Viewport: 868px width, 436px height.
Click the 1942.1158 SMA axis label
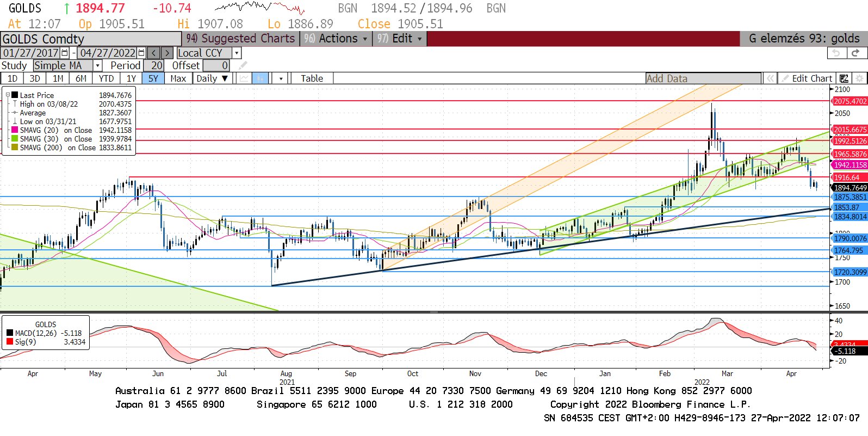click(850, 165)
